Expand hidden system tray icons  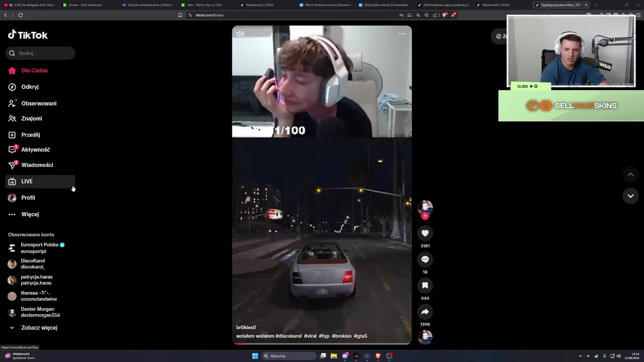[x=580, y=356]
